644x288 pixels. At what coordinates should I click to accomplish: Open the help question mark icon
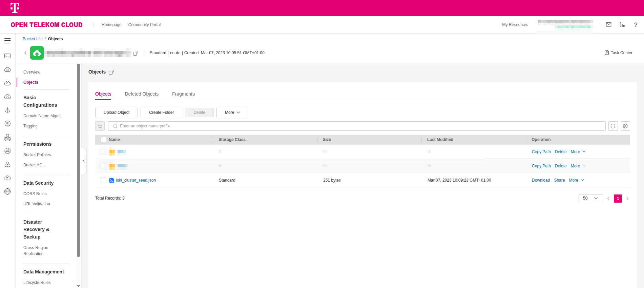636,25
